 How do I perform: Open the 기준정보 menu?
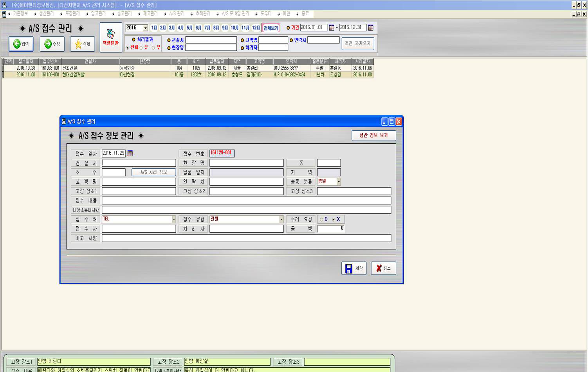coord(20,14)
